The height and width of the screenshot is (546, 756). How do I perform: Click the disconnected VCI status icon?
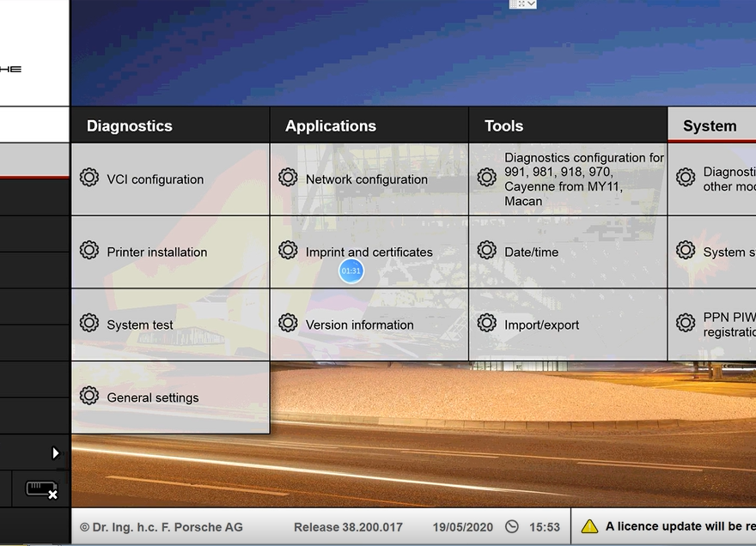point(42,489)
